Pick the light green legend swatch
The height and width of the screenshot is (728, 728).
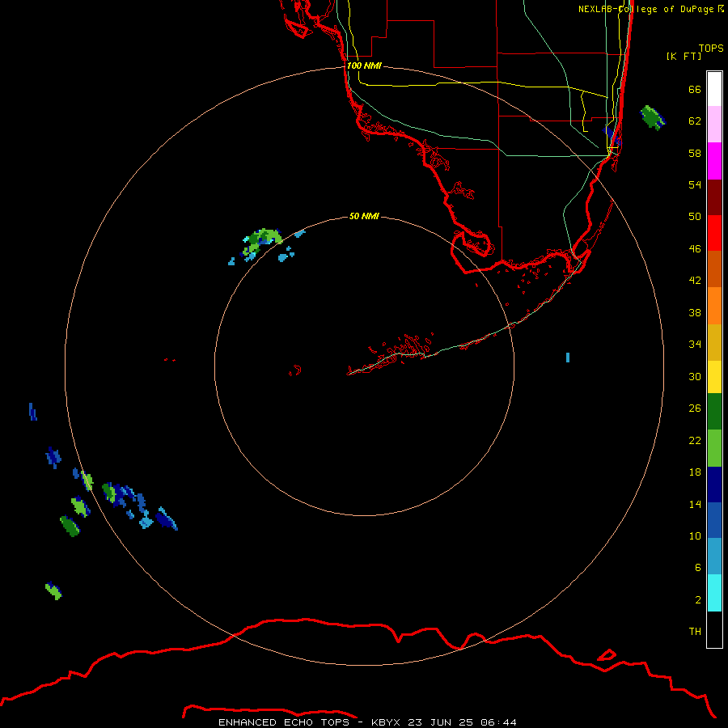pos(714,447)
